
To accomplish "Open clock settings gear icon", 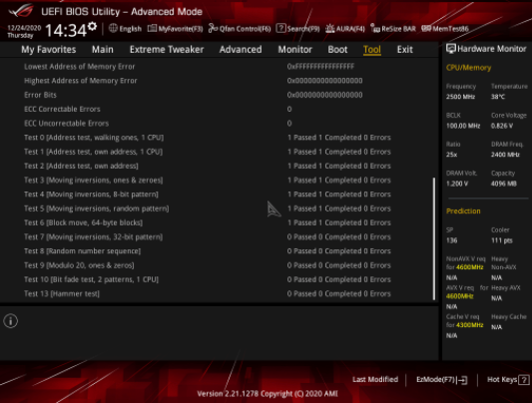I will pos(92,26).
